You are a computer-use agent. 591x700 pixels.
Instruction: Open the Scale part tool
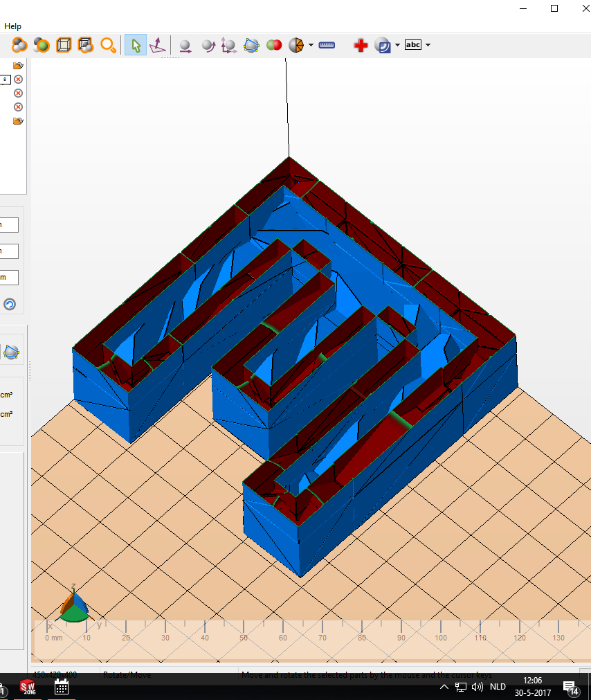pos(229,46)
